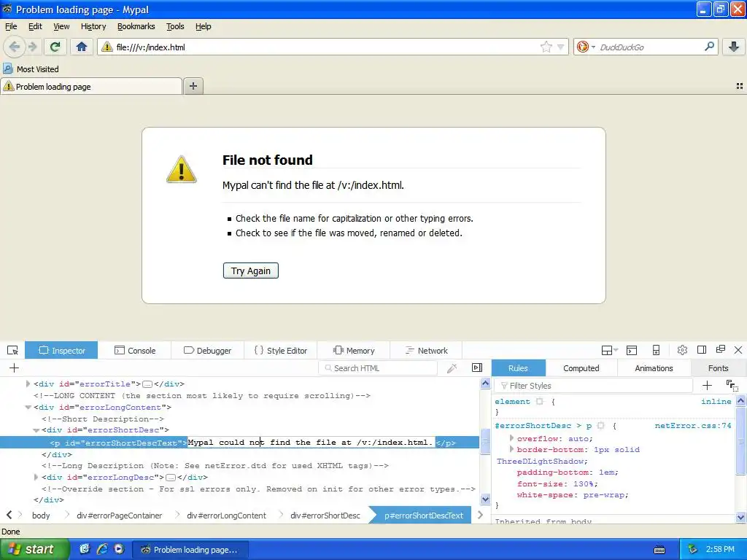Add a new CSS rule with plus

click(707, 385)
